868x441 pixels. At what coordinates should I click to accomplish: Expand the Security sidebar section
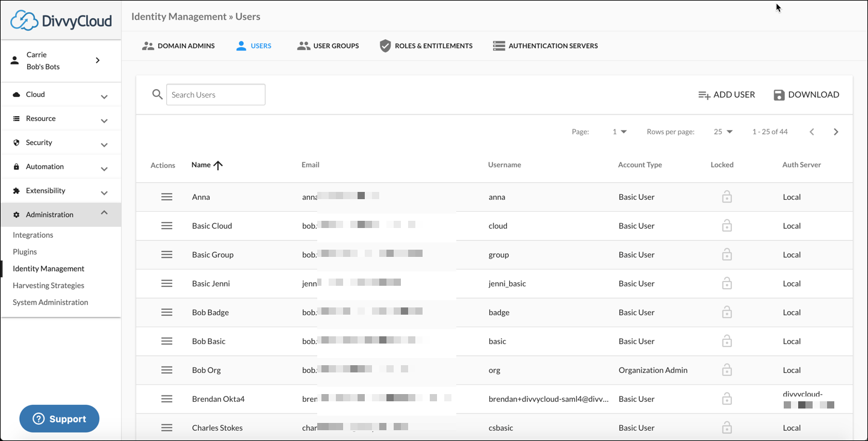pyautogui.click(x=61, y=143)
